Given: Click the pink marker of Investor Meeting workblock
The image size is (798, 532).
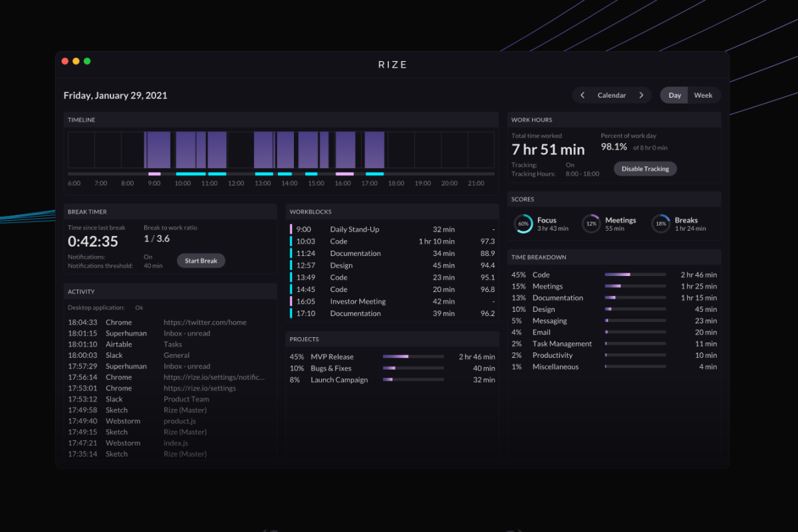Looking at the screenshot, I should 291,301.
